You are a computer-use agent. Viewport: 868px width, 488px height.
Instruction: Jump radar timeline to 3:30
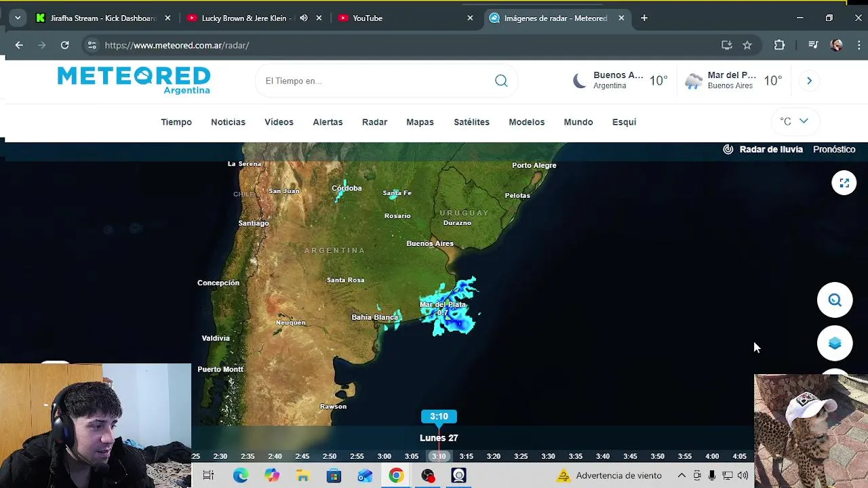point(548,456)
